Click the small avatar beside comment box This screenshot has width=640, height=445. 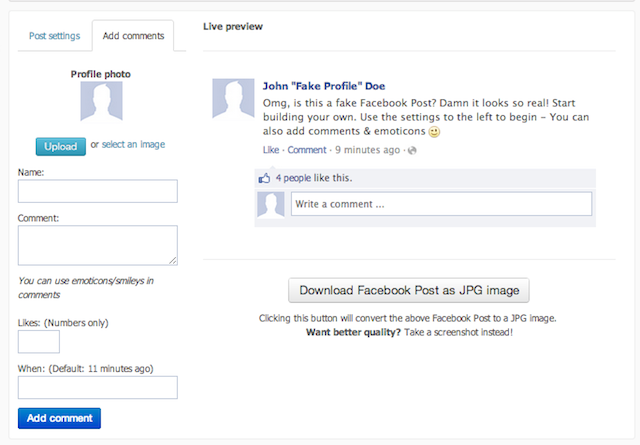coord(271,204)
